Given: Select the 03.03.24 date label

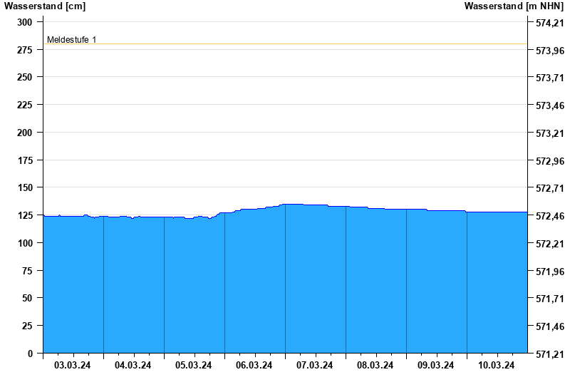Looking at the screenshot, I should coord(73,366).
